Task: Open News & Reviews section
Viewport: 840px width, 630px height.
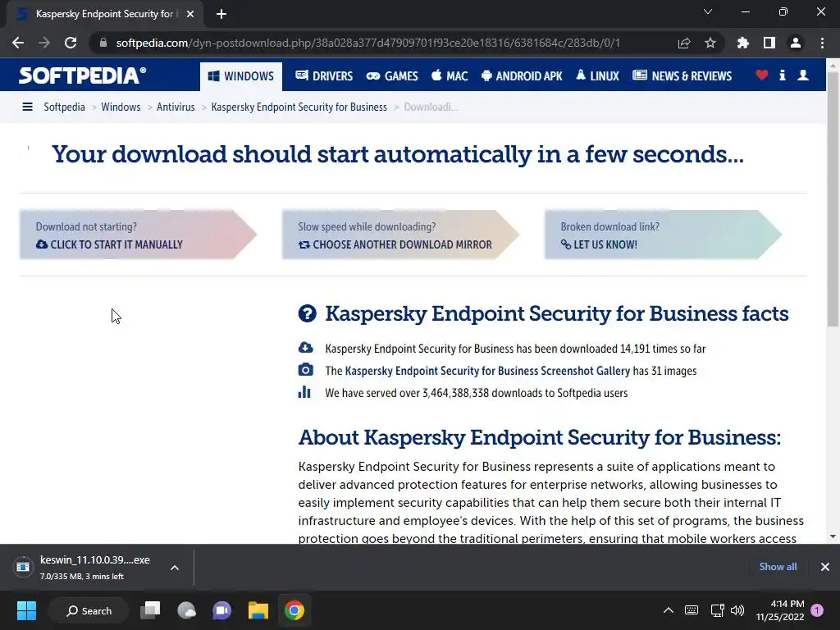Action: [x=682, y=76]
